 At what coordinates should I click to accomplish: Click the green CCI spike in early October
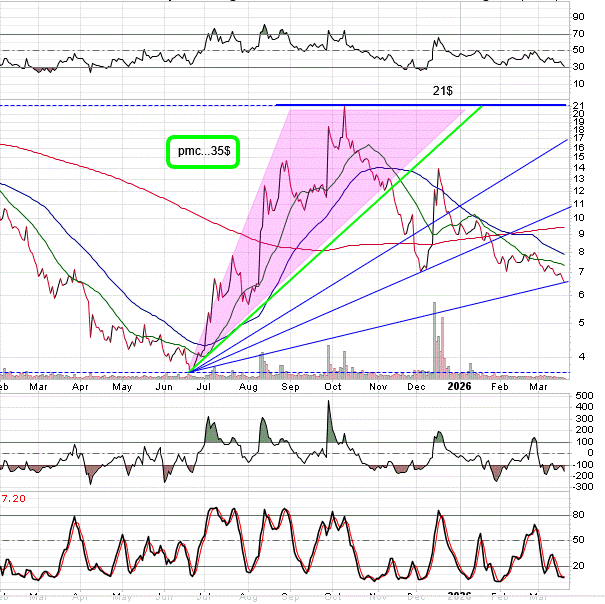point(331,425)
